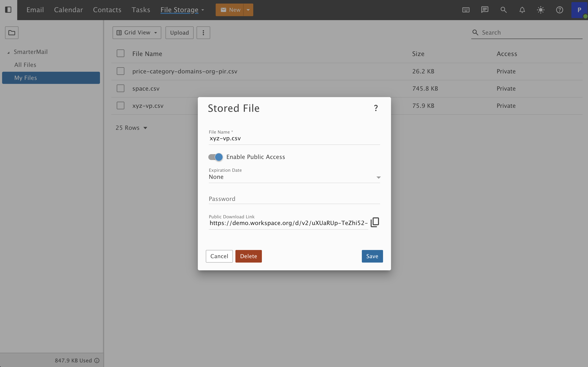Viewport: 588px width, 367px height.
Task: Open the Stored File dialog help
Action: click(x=376, y=108)
